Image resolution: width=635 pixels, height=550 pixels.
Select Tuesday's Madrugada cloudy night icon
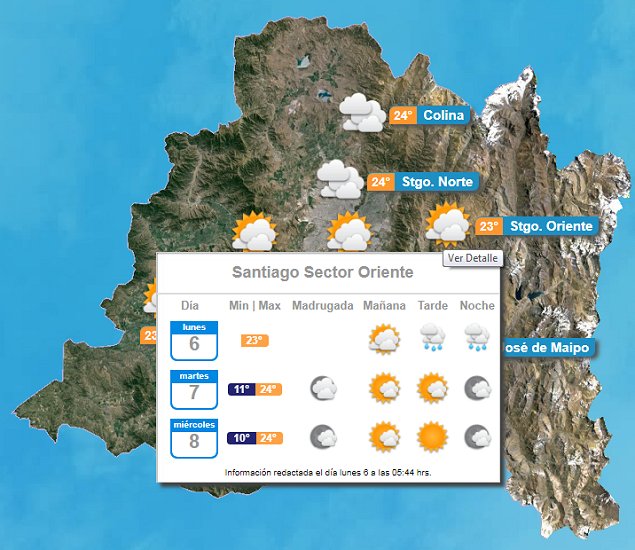322,388
